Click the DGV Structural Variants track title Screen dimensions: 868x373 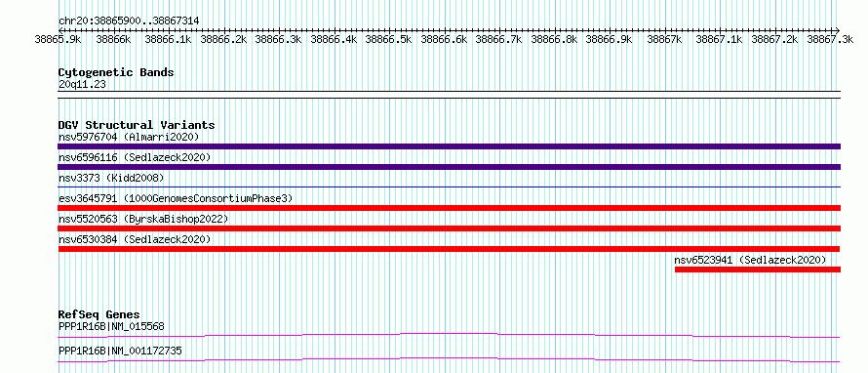pos(137,125)
